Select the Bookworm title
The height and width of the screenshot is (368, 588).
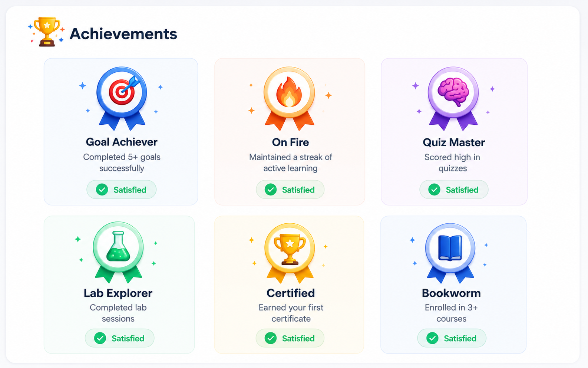point(451,293)
